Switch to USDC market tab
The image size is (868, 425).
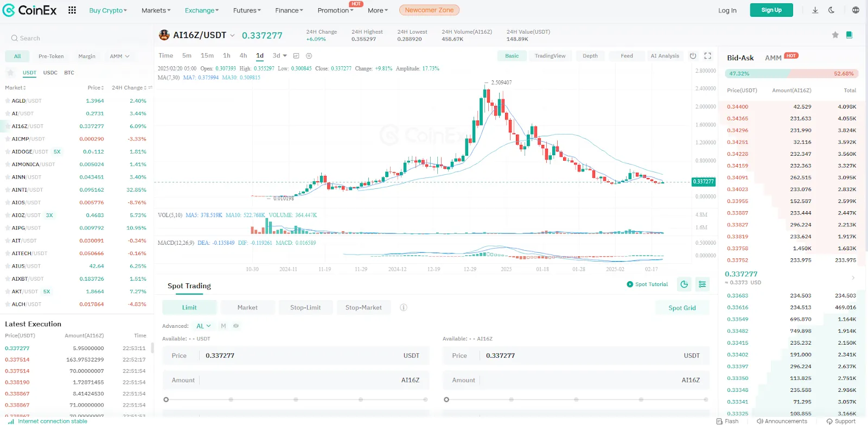[50, 73]
